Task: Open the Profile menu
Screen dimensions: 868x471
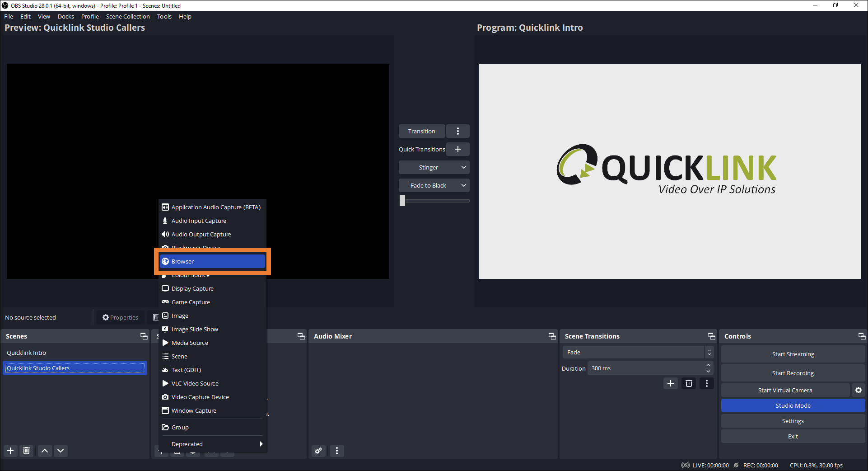Action: coord(90,16)
